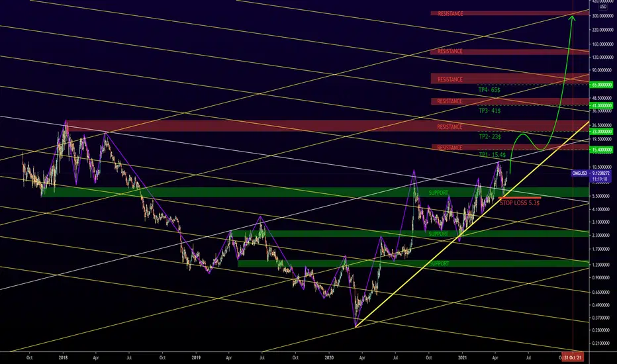Image resolution: width=617 pixels, height=364 pixels.
Task: Select the green 23.0000000 price tag
Action: pos(602,131)
